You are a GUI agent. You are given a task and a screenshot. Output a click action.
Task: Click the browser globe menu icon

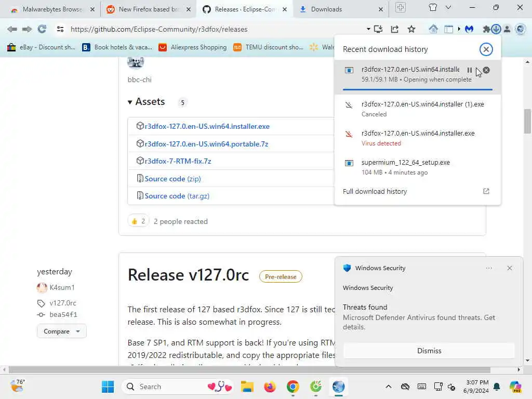tap(520, 29)
